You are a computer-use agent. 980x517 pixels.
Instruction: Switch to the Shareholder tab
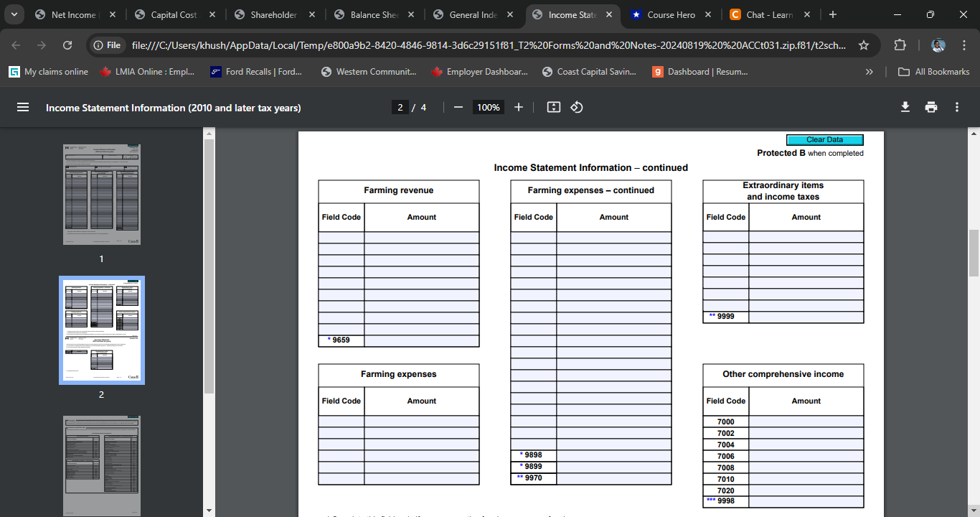[x=273, y=14]
